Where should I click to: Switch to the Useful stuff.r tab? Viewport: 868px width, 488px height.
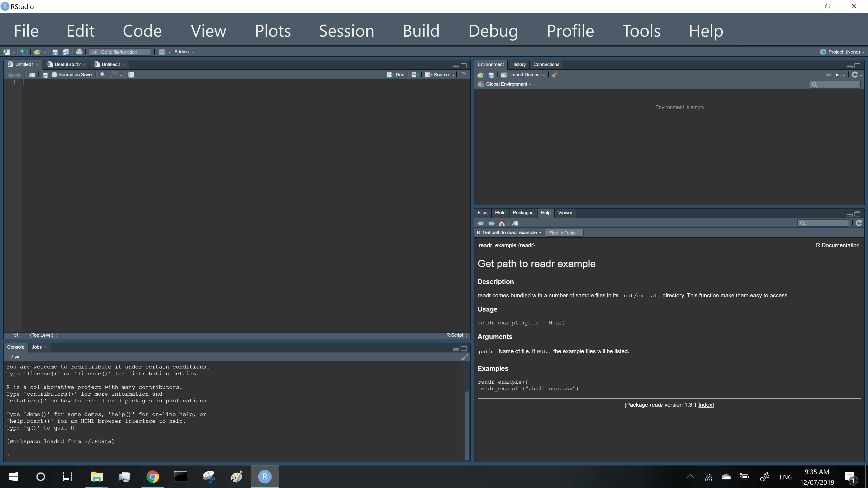[x=66, y=64]
